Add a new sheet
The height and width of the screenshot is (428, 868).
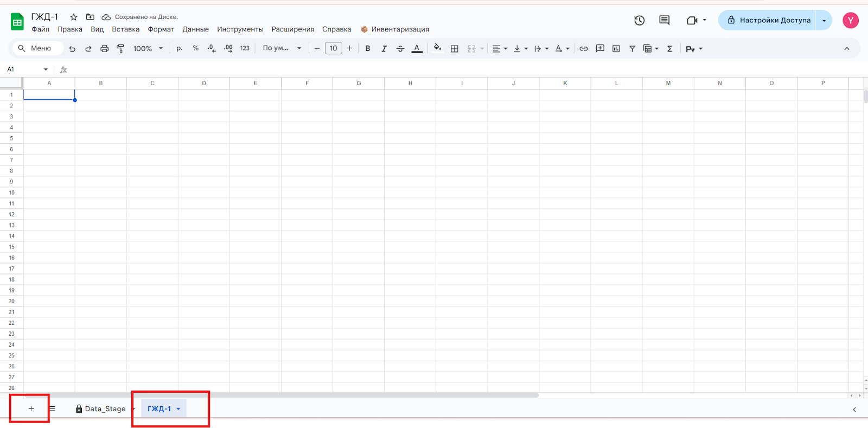tap(31, 408)
